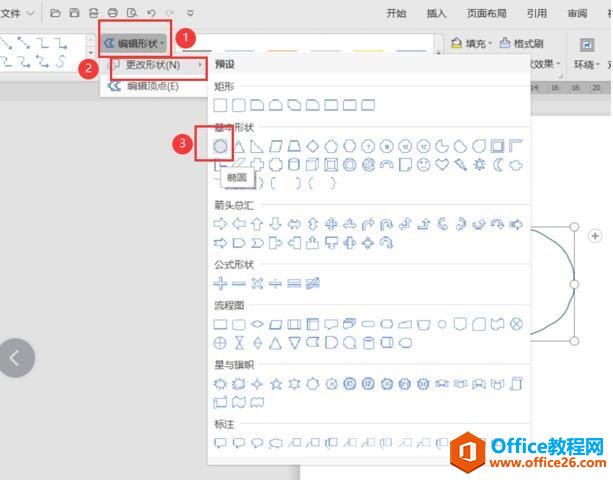Open the 编辑形状 dropdown button

point(135,43)
